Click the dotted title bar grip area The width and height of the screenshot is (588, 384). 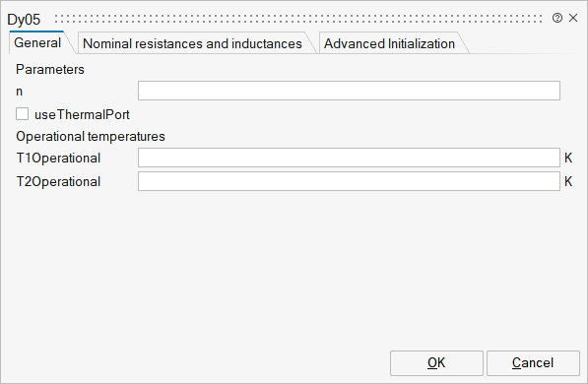tap(298, 19)
